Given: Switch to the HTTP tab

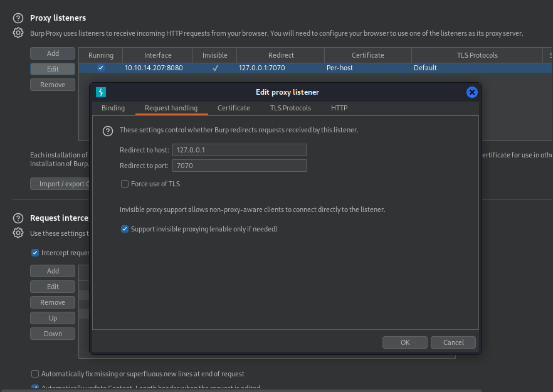Looking at the screenshot, I should pos(339,108).
